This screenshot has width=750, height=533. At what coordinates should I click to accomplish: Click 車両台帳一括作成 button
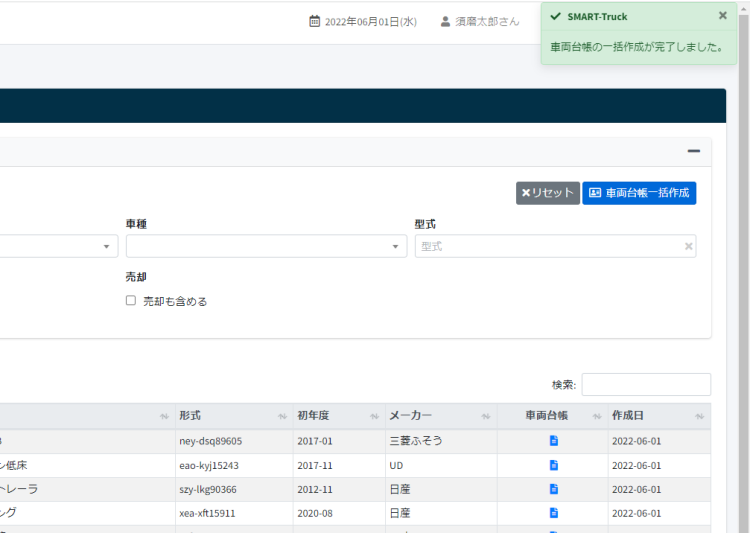tap(639, 193)
